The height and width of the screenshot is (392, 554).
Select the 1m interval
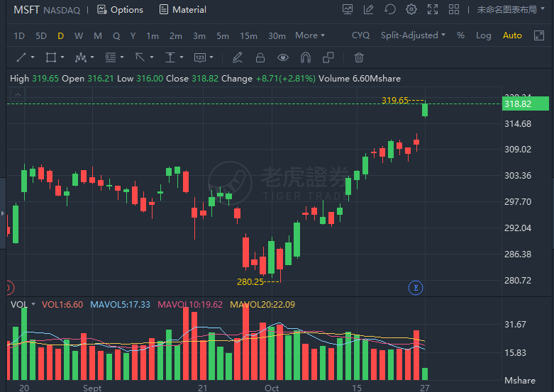153,35
